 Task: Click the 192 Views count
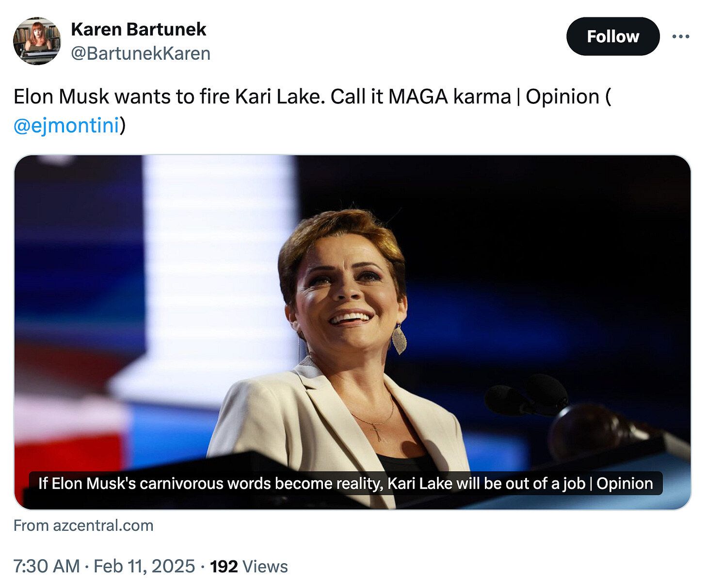pos(249,566)
